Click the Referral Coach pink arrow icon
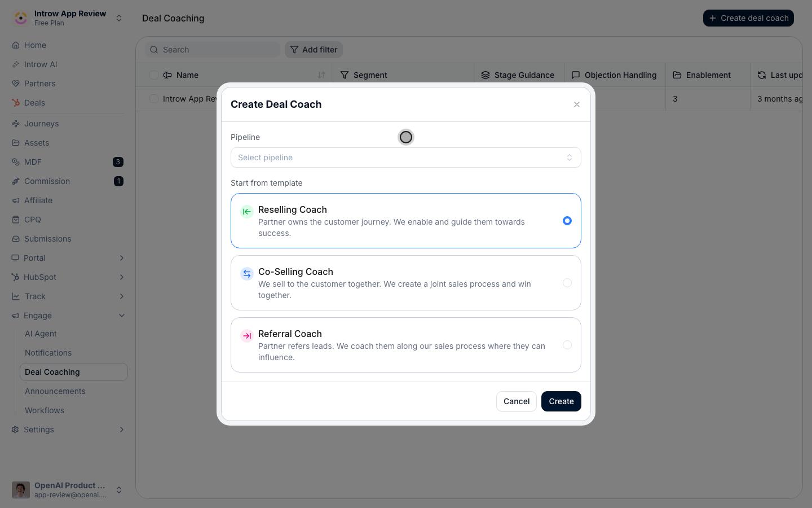The width and height of the screenshot is (812, 508). tap(247, 336)
